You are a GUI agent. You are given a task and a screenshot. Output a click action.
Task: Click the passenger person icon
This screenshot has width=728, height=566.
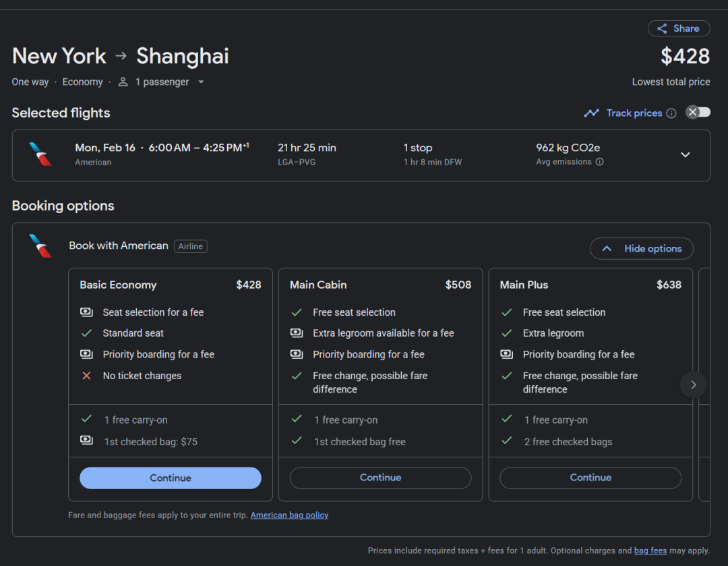click(x=123, y=82)
